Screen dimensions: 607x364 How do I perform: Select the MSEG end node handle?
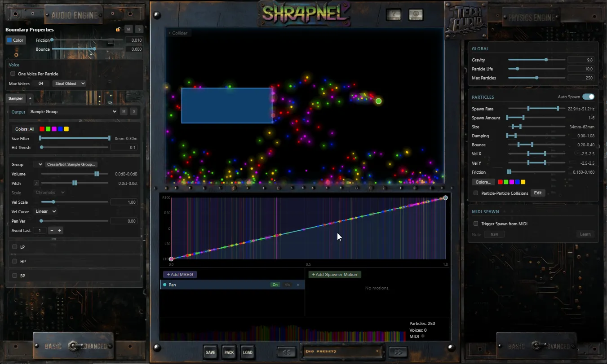click(445, 197)
